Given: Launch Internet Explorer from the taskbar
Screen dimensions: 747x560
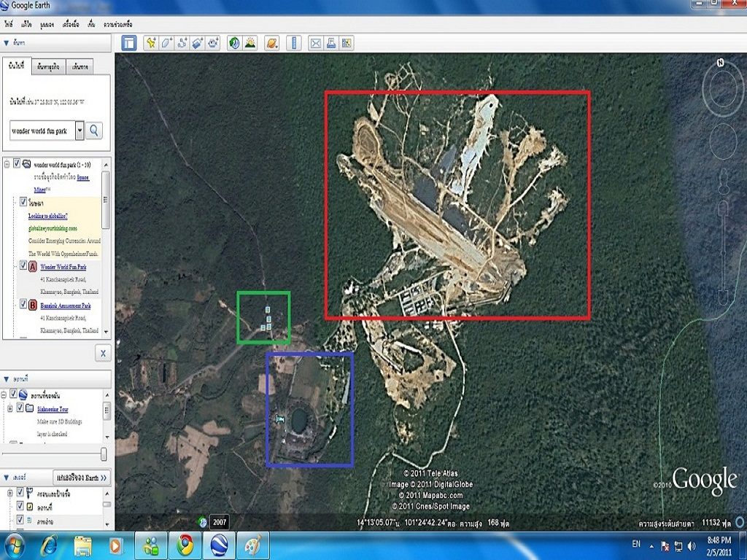Looking at the screenshot, I should 49,545.
